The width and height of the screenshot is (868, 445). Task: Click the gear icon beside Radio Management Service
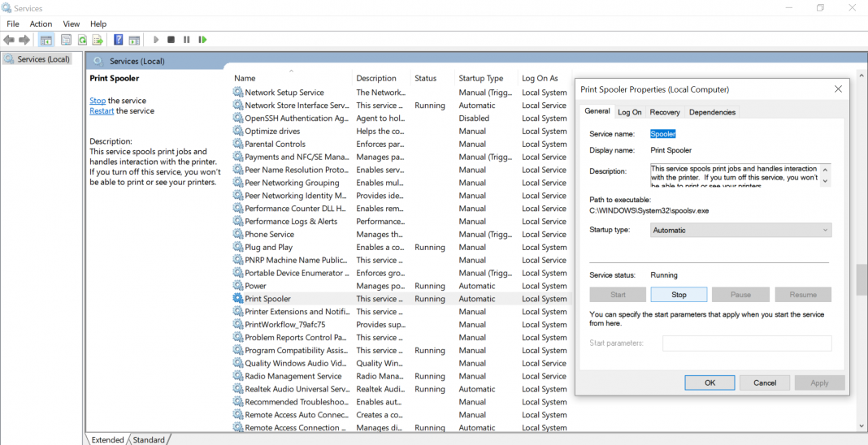point(238,376)
